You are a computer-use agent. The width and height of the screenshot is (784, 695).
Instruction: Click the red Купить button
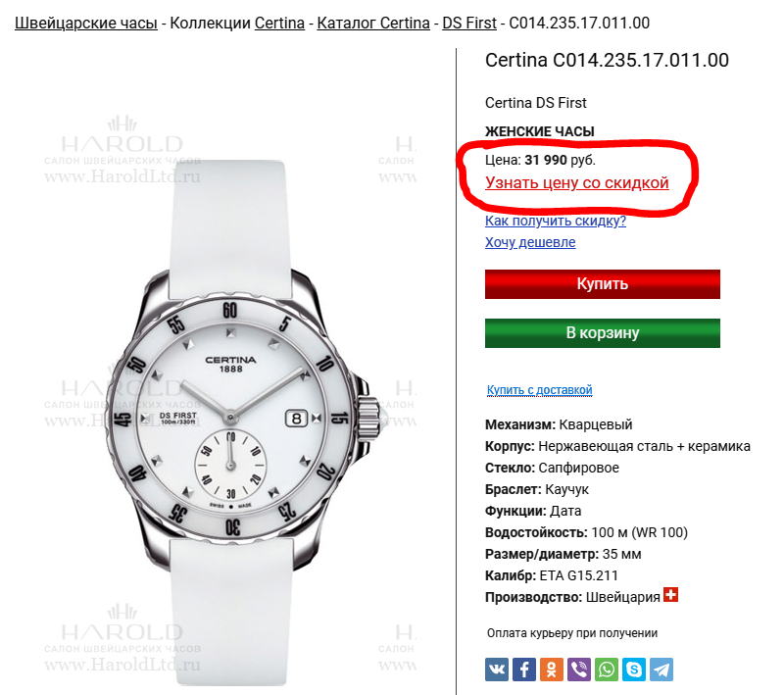[603, 284]
